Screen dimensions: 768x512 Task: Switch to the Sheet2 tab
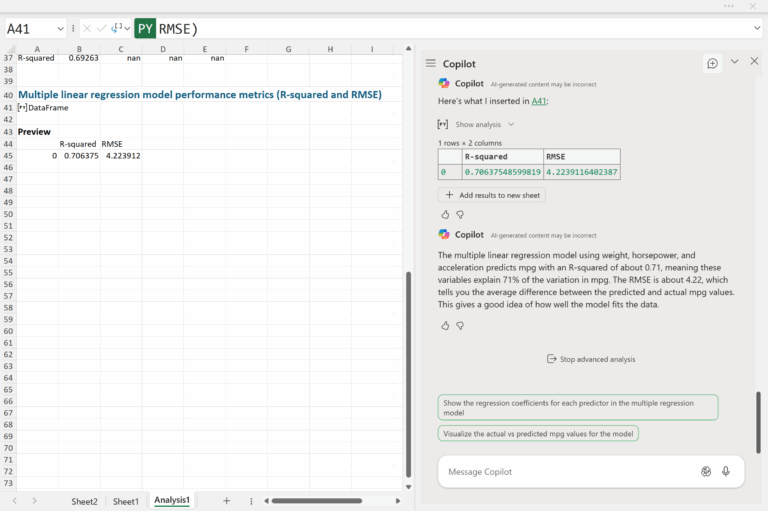84,501
